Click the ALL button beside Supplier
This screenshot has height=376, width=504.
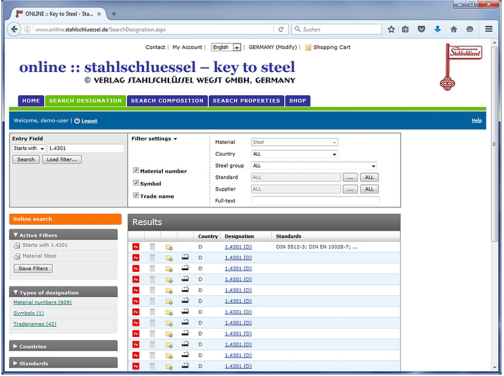click(x=369, y=189)
